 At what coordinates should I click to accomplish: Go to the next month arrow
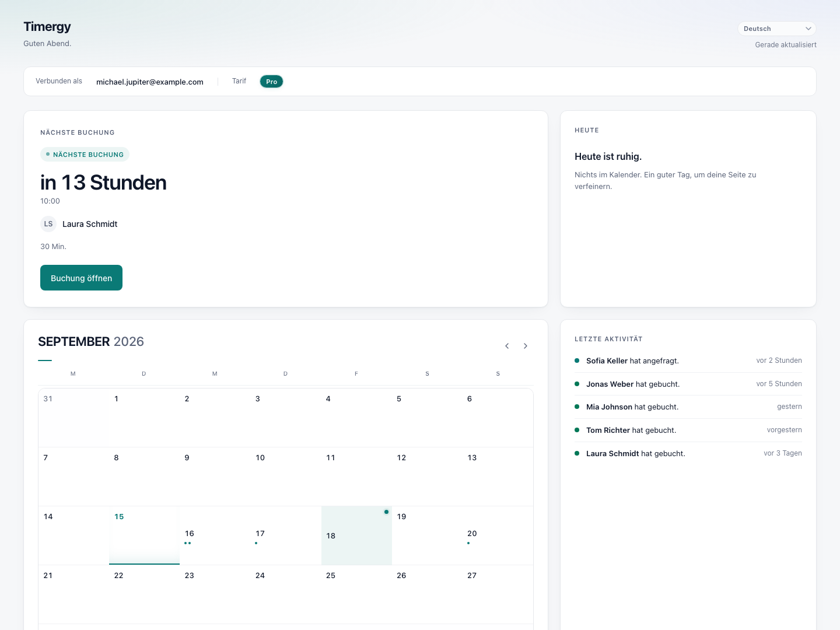[x=526, y=346]
